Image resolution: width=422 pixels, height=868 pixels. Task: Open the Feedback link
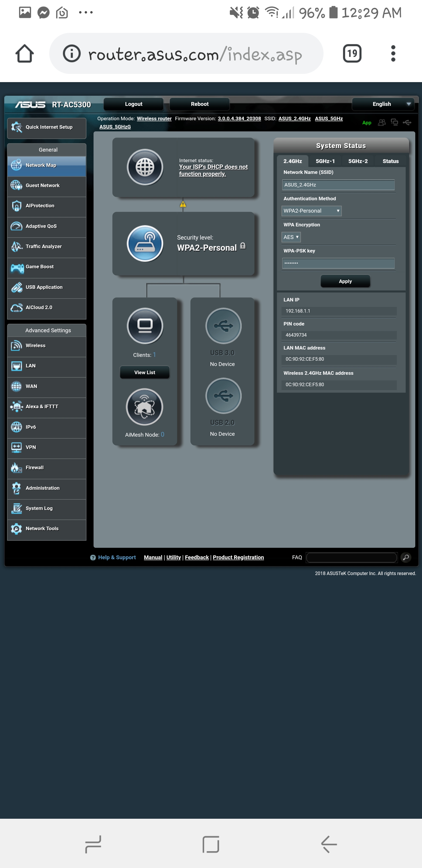[x=197, y=558]
